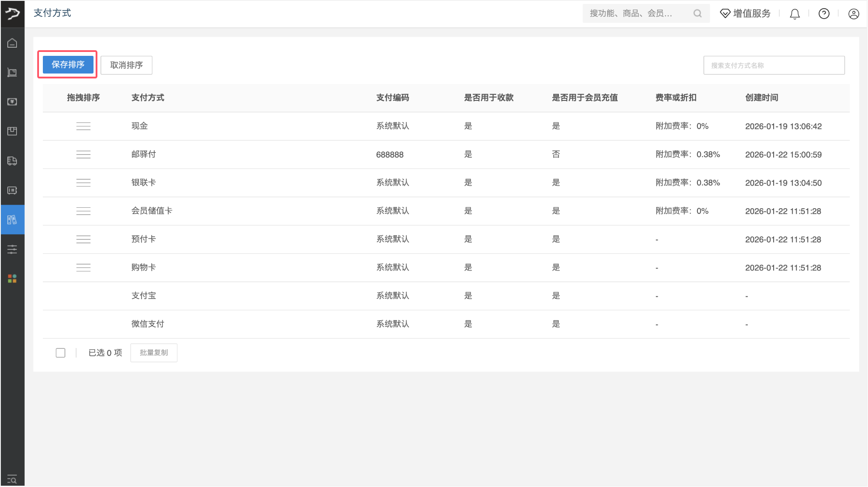Click drag handle for 购物卡 row
Viewport: 868px width, 487px height.
(83, 268)
